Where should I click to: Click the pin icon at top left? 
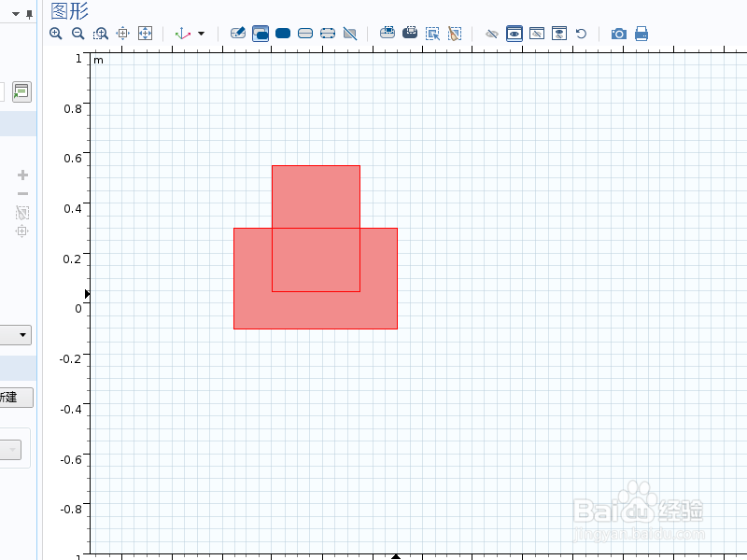[x=30, y=14]
